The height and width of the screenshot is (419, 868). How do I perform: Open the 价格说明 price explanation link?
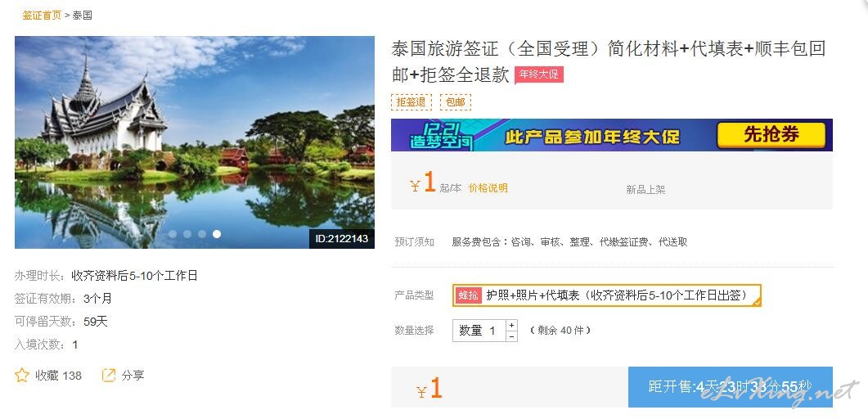tap(488, 188)
